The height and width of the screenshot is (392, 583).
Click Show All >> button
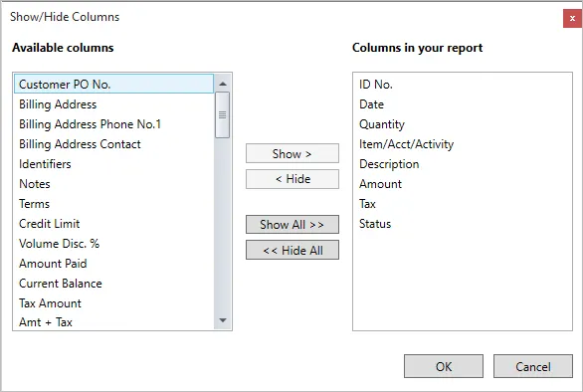[292, 224]
